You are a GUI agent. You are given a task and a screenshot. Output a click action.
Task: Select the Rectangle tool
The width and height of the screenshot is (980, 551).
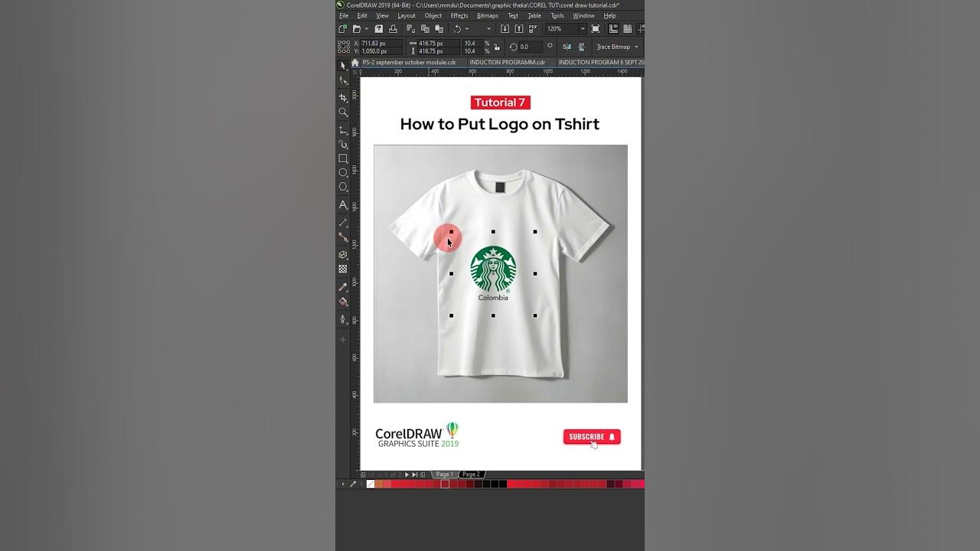point(343,158)
